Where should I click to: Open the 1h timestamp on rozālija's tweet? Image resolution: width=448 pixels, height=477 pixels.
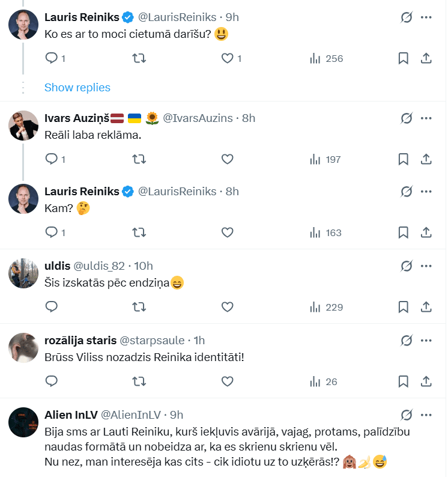tap(200, 341)
